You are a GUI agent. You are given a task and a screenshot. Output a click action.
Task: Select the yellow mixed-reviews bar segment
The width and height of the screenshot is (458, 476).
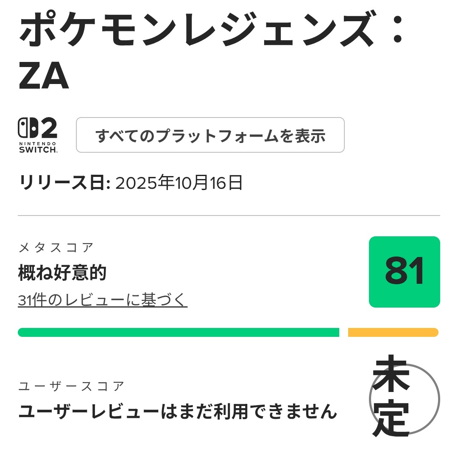pyautogui.click(x=393, y=332)
